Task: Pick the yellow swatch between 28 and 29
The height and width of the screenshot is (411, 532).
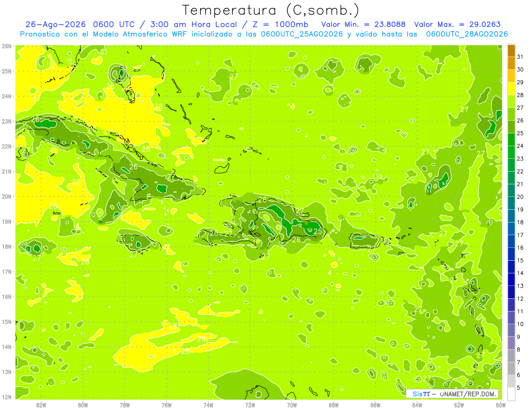Action: [511, 89]
